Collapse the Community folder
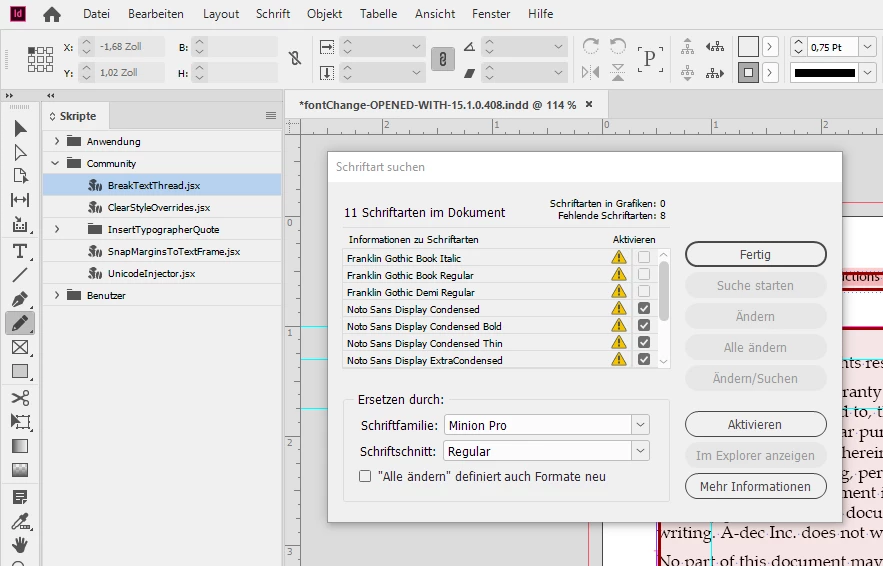 click(x=55, y=163)
